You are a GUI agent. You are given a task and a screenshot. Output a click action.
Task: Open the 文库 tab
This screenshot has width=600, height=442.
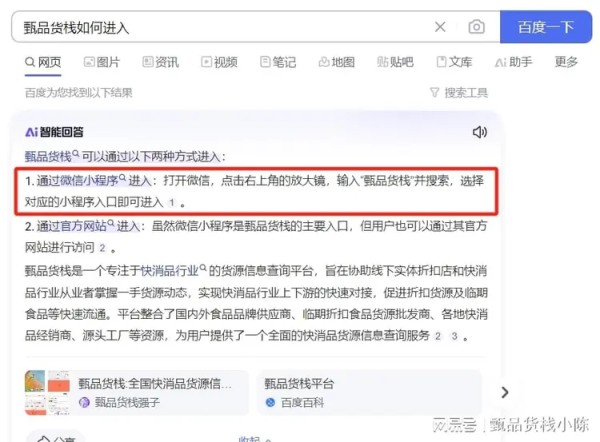click(x=454, y=62)
